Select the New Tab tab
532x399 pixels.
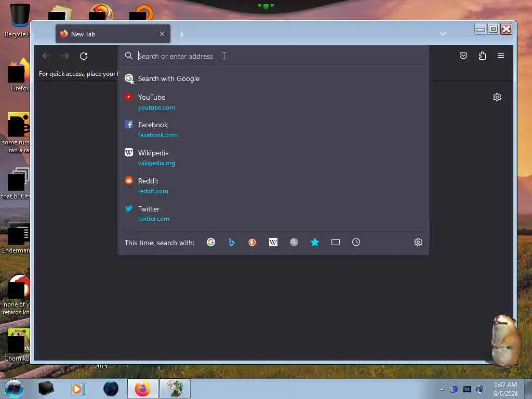click(113, 34)
